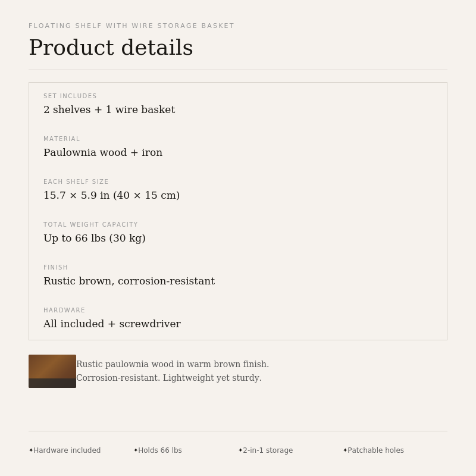
Task: Click the 2 shelves + 1 wire basket value
Action: [x=109, y=109]
